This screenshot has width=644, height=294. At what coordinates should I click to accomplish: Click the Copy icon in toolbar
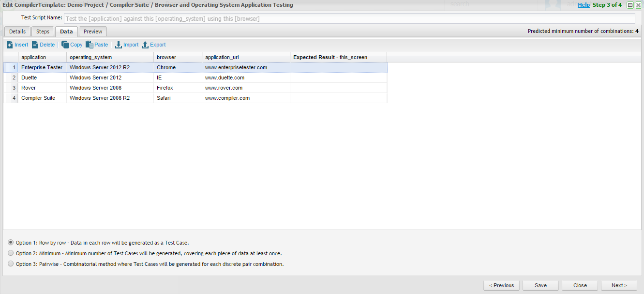(x=65, y=45)
